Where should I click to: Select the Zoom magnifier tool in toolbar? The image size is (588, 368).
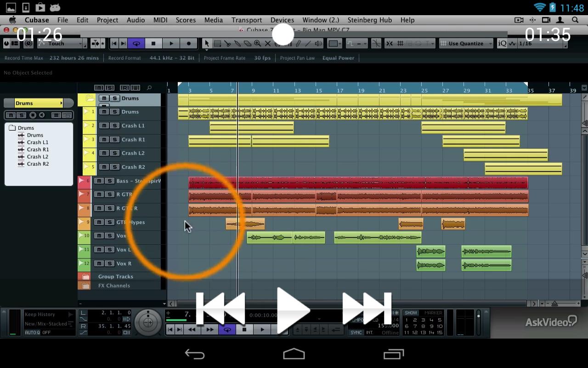tap(258, 44)
